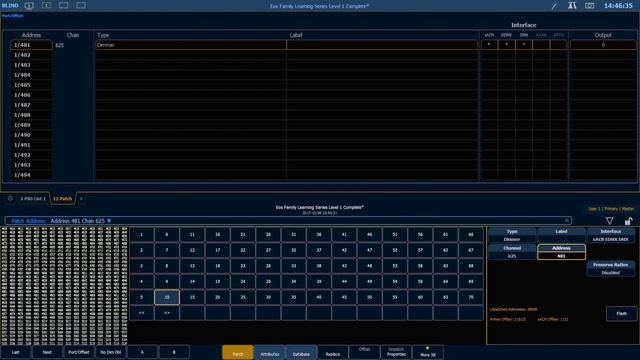Click the Flash button
The width and height of the screenshot is (640, 360).
621,313
